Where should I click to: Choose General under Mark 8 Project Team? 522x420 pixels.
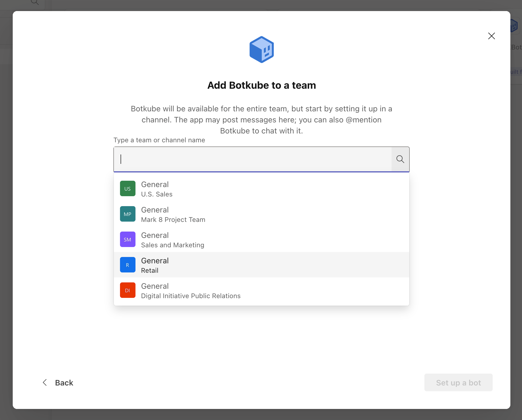click(x=262, y=214)
